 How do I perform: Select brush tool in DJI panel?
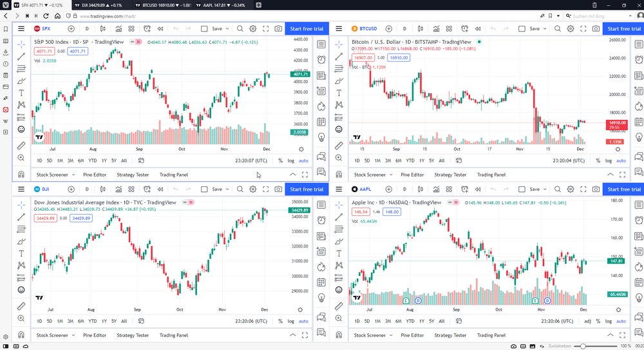[21, 242]
